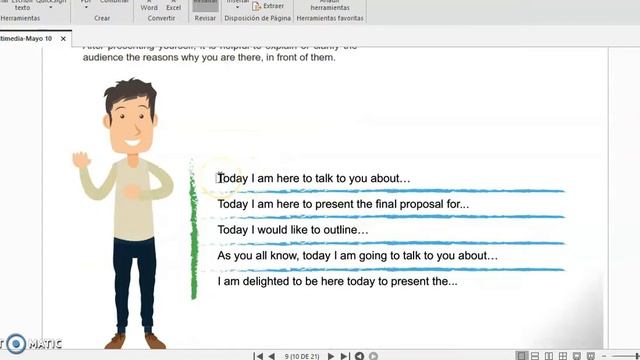Switch to two-page side-by-side view
640x360 pixels.
click(x=549, y=356)
